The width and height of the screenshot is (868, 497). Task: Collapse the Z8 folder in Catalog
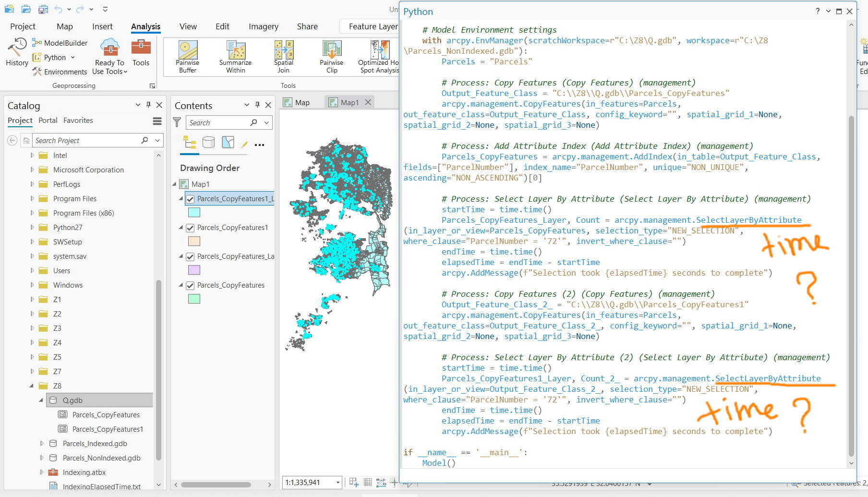pyautogui.click(x=32, y=386)
